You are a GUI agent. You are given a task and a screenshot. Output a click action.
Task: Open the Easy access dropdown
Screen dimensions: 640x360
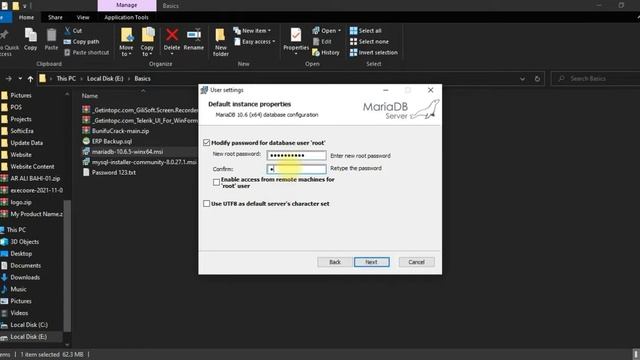[254, 42]
